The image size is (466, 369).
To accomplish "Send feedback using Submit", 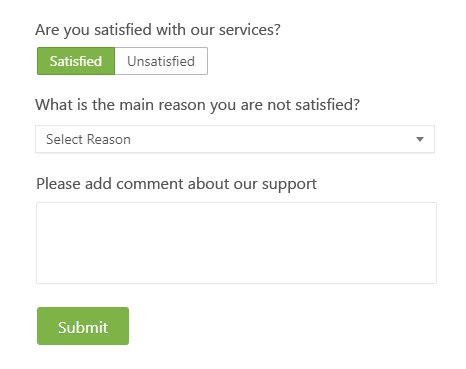I will coord(83,326).
